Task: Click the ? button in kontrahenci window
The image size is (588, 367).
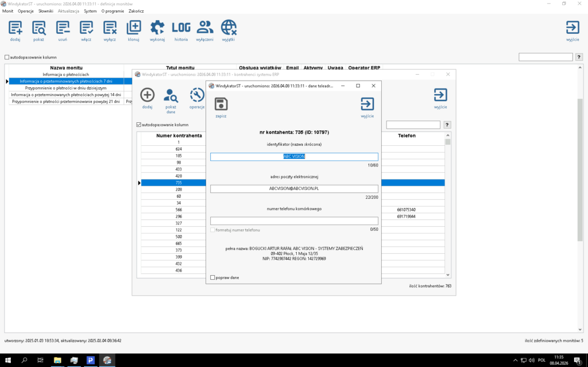Action: coord(447,125)
